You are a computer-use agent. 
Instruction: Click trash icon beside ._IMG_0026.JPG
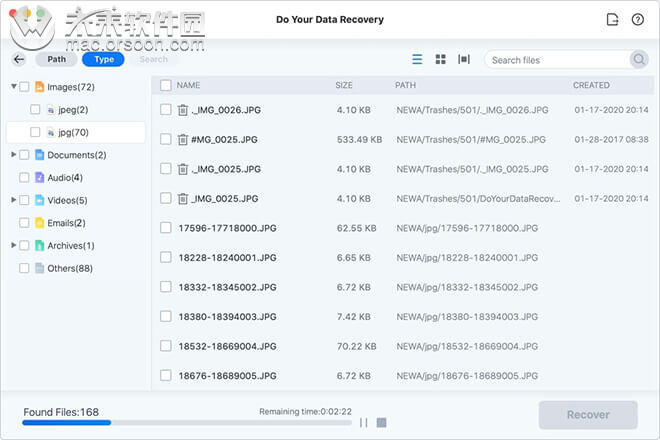click(182, 110)
